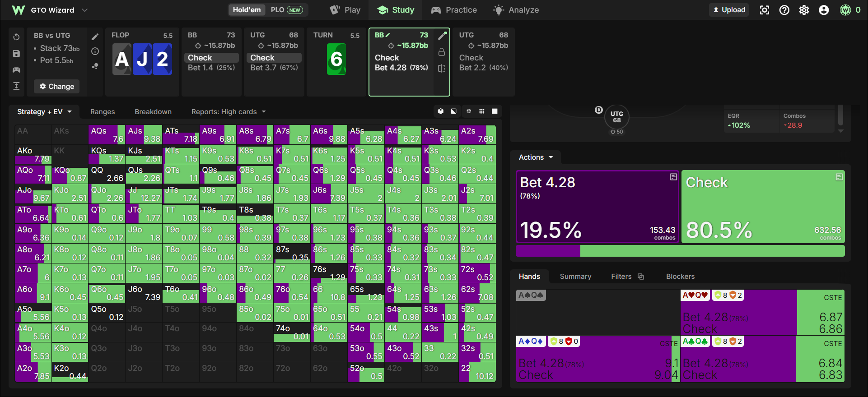Switch to the Breakdown tab
This screenshot has height=397, width=868.
(x=153, y=112)
